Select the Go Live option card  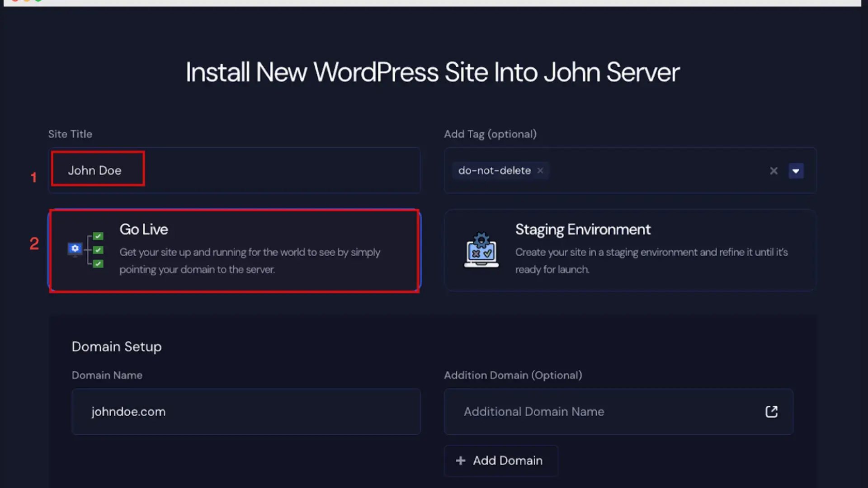pos(234,250)
